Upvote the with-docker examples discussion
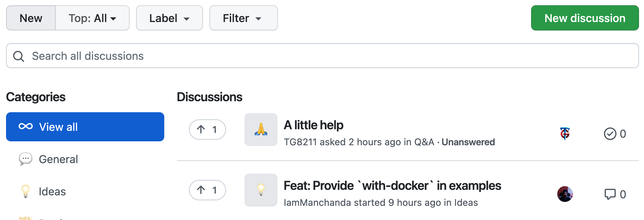The height and width of the screenshot is (220, 644). (x=207, y=190)
